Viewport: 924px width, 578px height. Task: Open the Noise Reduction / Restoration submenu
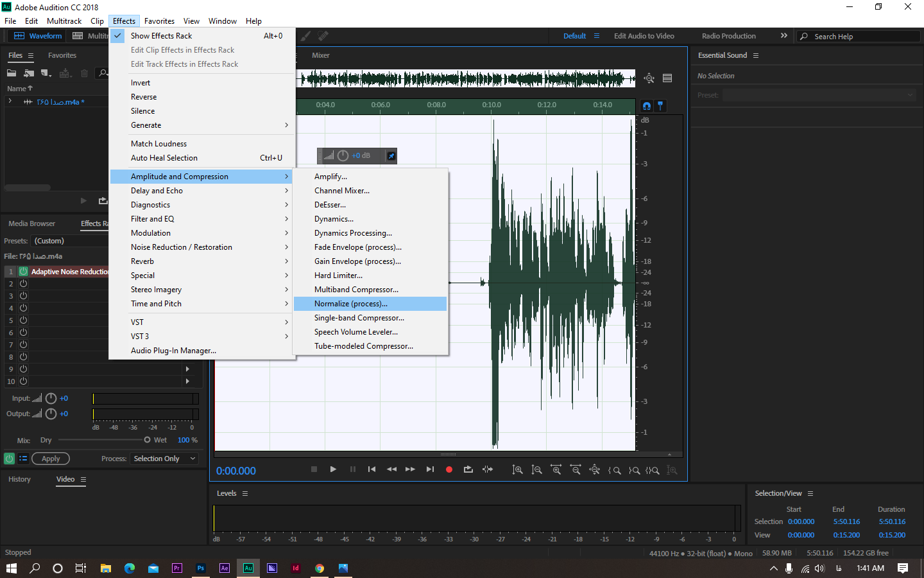[x=202, y=247]
